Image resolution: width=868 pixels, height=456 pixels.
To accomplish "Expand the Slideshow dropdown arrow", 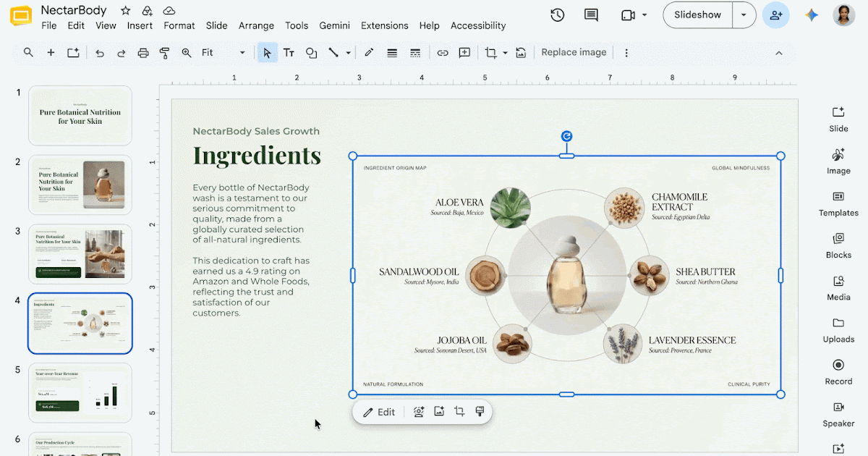I will point(744,15).
